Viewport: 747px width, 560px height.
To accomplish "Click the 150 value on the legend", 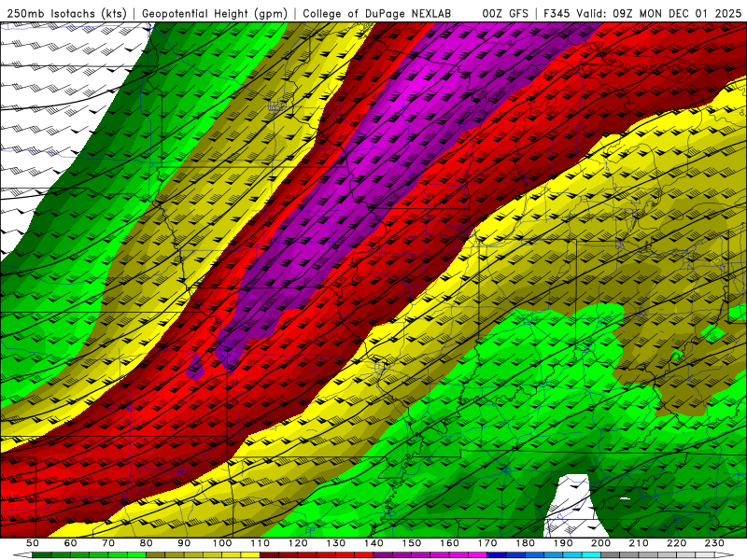I will (x=412, y=543).
